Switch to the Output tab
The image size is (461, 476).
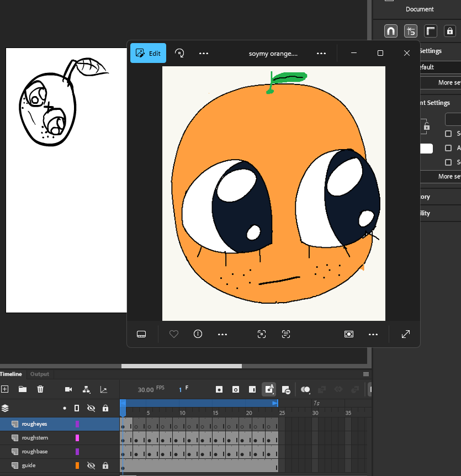click(40, 374)
